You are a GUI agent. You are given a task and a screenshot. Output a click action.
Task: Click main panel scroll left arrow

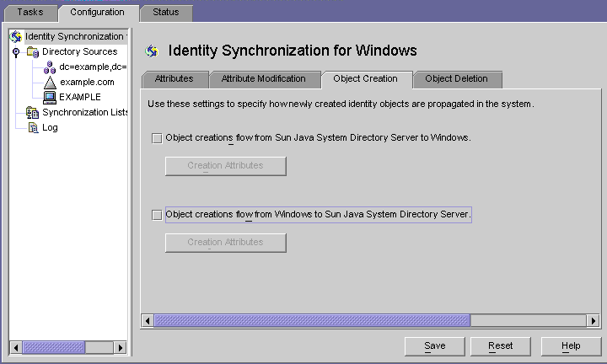coord(148,321)
